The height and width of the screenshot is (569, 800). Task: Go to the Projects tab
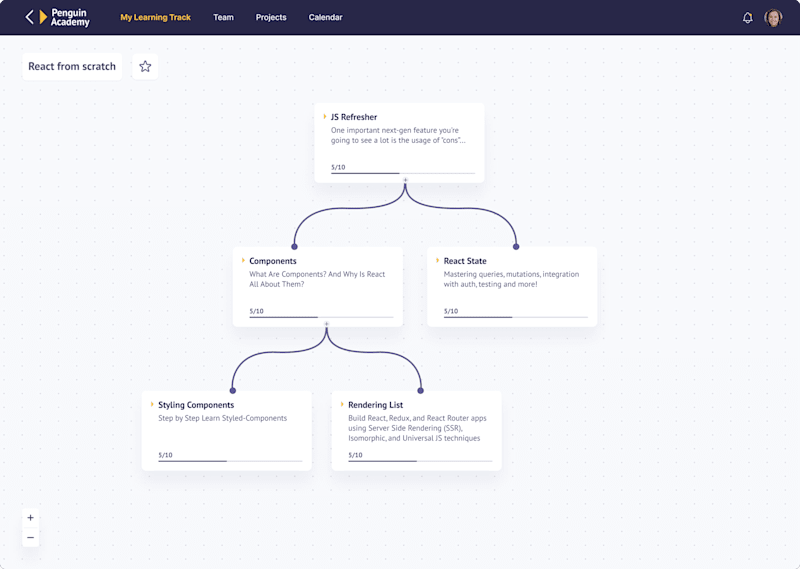[271, 17]
